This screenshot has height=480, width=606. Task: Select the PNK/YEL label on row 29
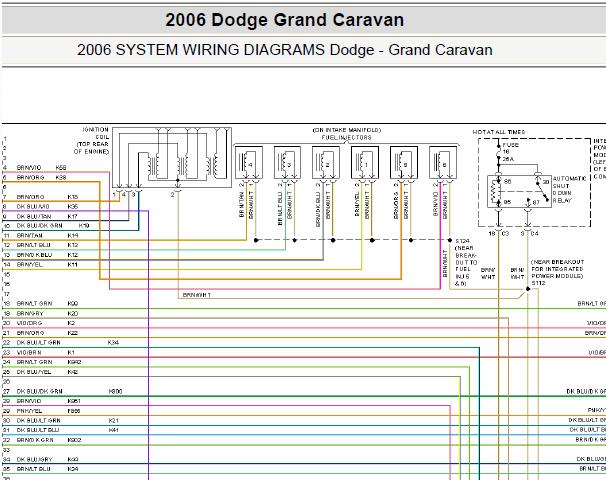[29, 411]
